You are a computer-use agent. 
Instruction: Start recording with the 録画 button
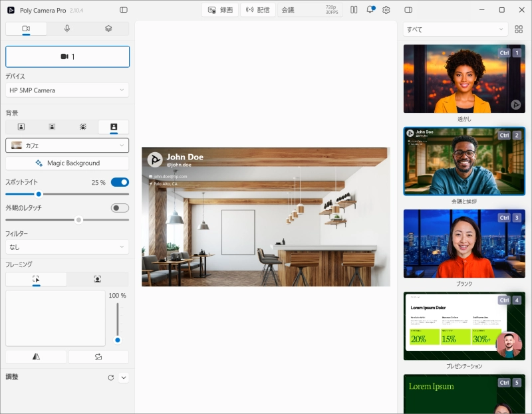[220, 10]
